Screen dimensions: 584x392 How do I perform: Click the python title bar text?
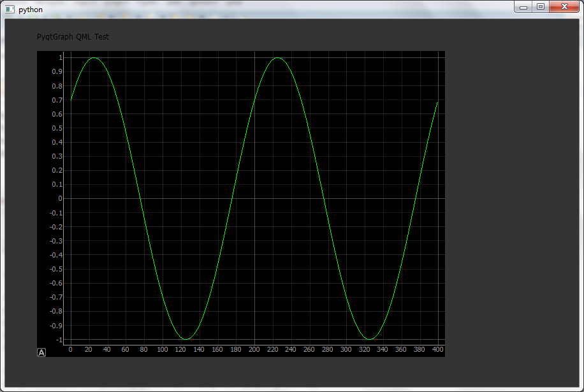click(x=31, y=10)
